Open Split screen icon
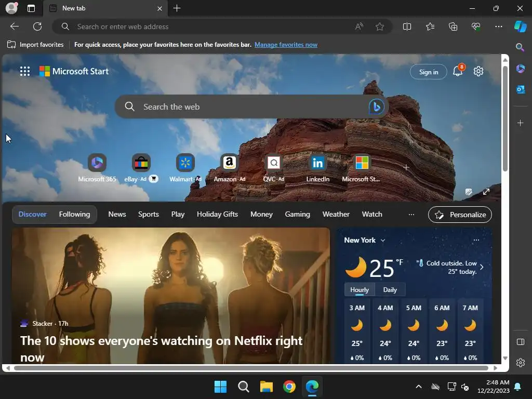This screenshot has height=399, width=532. [x=407, y=26]
